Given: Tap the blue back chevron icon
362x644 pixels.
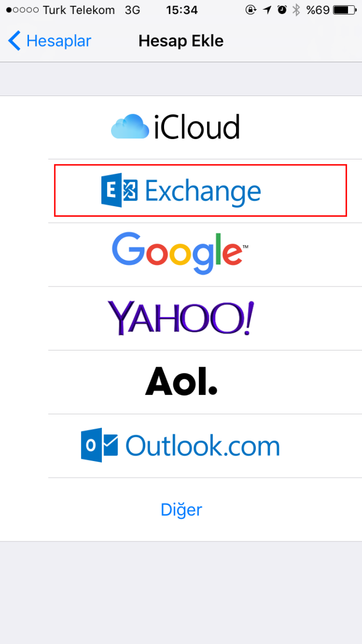Looking at the screenshot, I should point(14,41).
